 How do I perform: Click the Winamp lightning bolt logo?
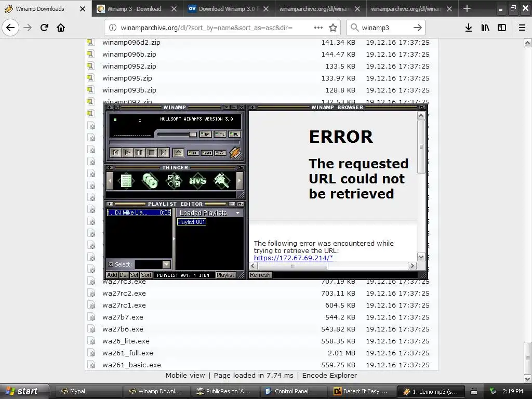pos(235,153)
